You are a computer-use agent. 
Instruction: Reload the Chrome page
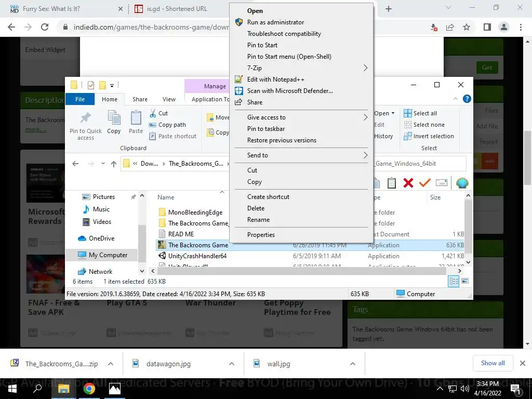coord(45,27)
